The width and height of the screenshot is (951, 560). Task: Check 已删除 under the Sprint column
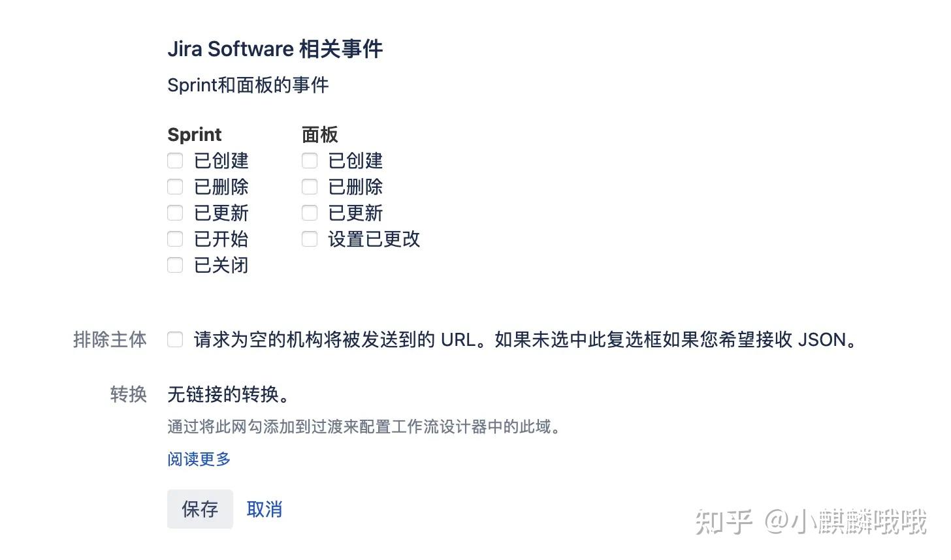tap(174, 187)
